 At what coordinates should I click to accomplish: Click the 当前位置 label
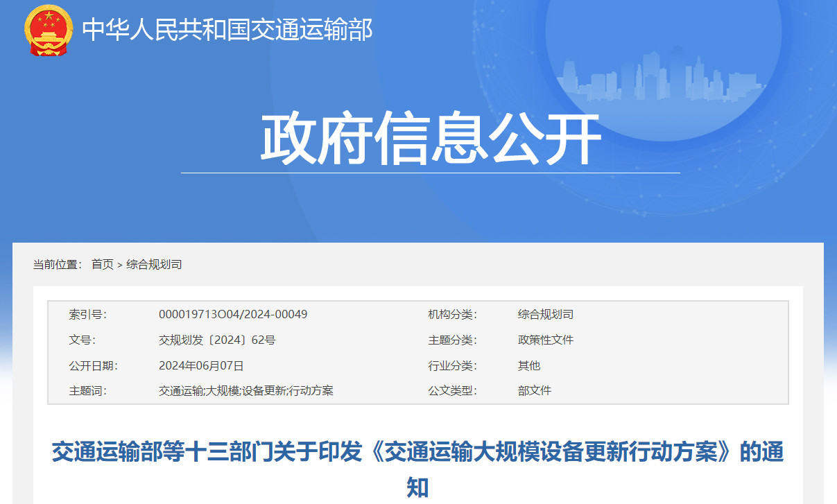click(x=58, y=264)
